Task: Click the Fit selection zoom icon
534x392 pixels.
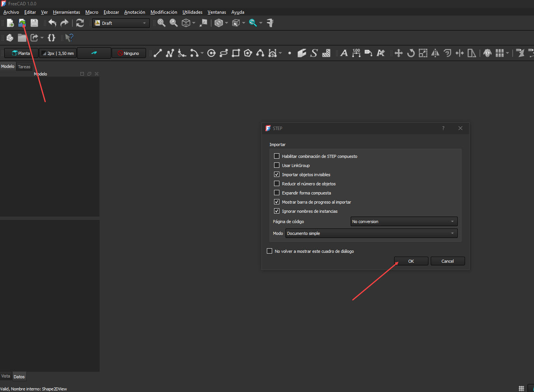Action: 174,23
